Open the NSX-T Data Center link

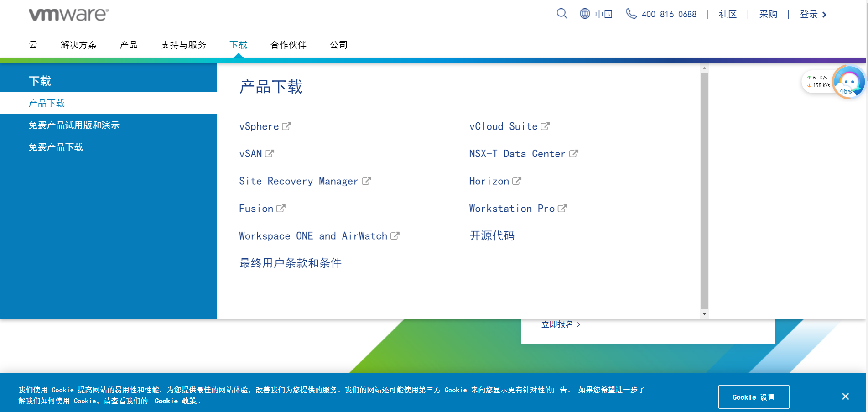(517, 154)
